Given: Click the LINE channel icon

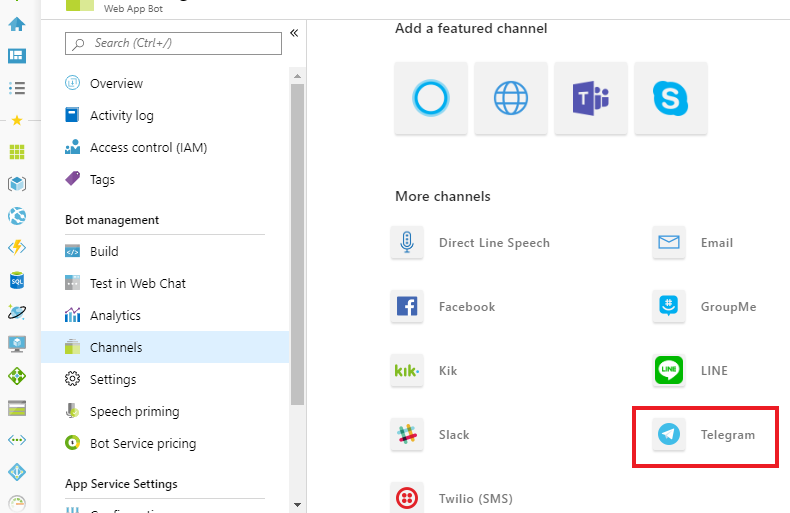Looking at the screenshot, I should point(669,370).
